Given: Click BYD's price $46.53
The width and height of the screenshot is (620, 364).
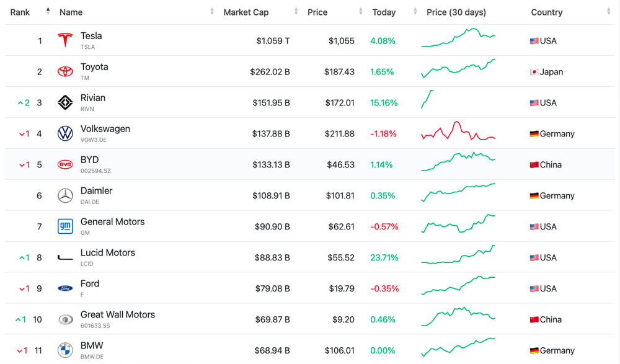Looking at the screenshot, I should click(x=340, y=164).
